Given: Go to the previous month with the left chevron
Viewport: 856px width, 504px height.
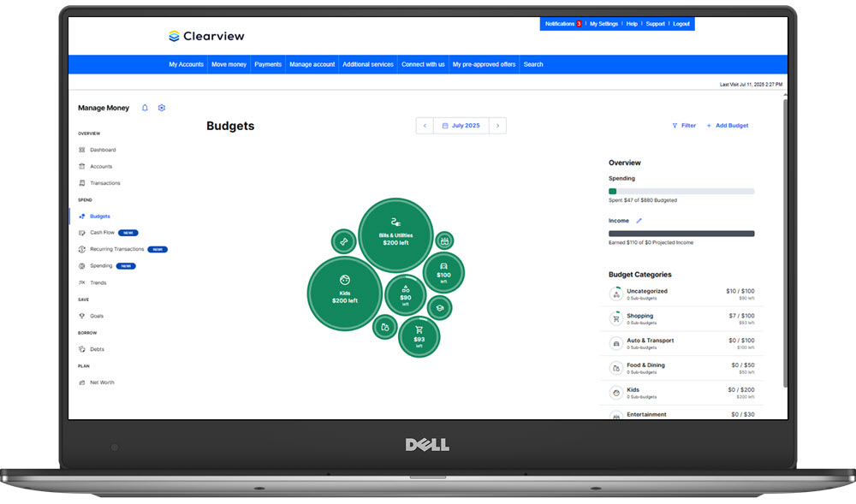Looking at the screenshot, I should [425, 125].
